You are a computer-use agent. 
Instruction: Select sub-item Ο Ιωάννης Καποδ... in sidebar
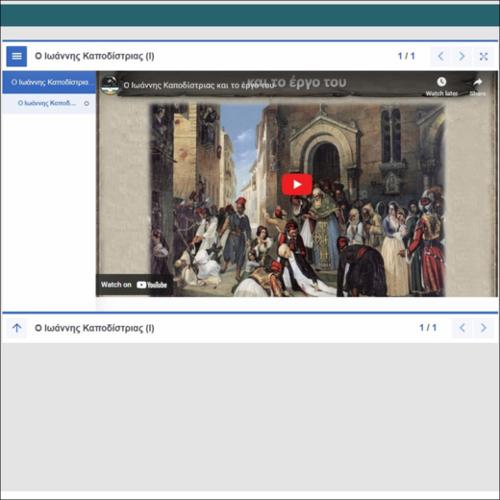pyautogui.click(x=47, y=103)
